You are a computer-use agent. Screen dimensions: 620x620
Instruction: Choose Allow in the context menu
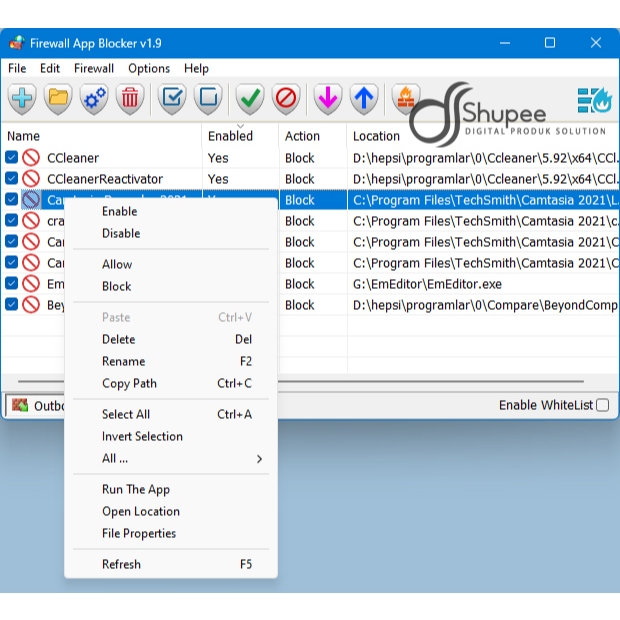pyautogui.click(x=171, y=264)
